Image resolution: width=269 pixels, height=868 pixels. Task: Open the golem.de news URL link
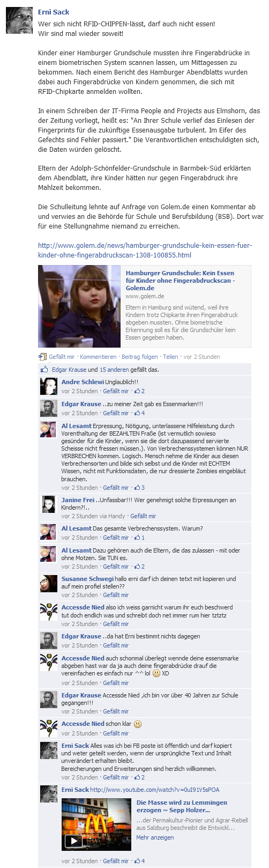145,250
